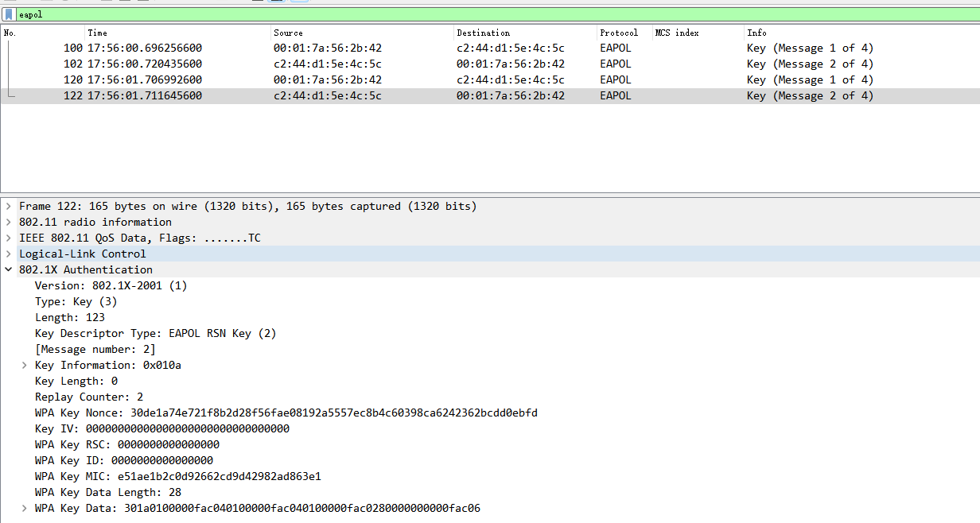This screenshot has width=980, height=523.
Task: Click the time 17:56:00.720435600 cell
Action: [145, 64]
